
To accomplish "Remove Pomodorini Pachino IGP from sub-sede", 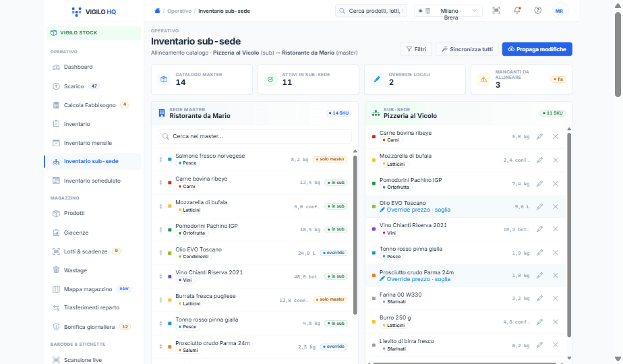I will pos(556,183).
